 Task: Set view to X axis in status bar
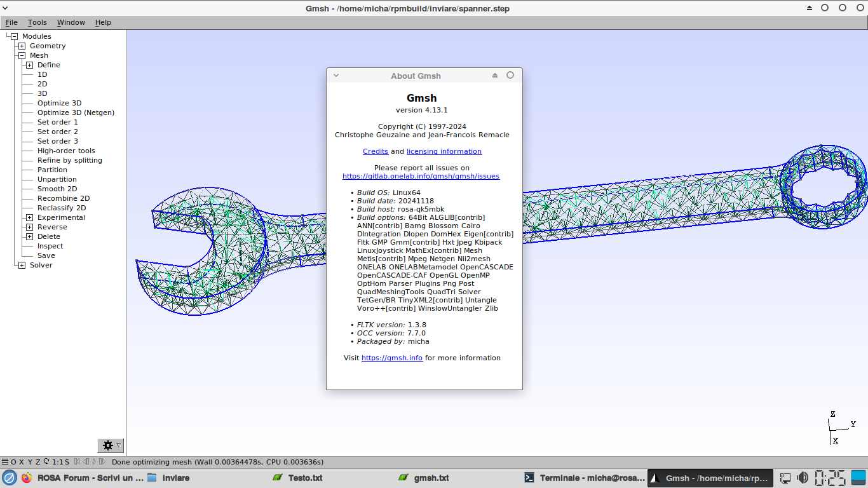[x=22, y=462]
